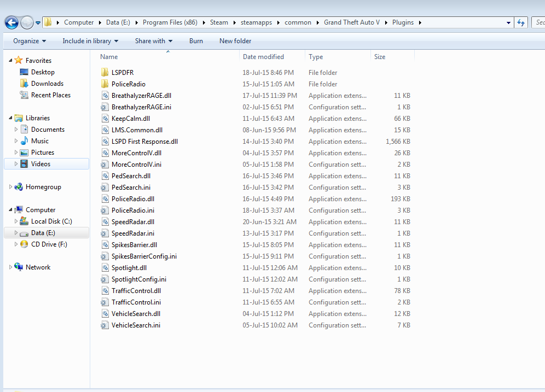Sort files by Date modified column

pos(272,57)
